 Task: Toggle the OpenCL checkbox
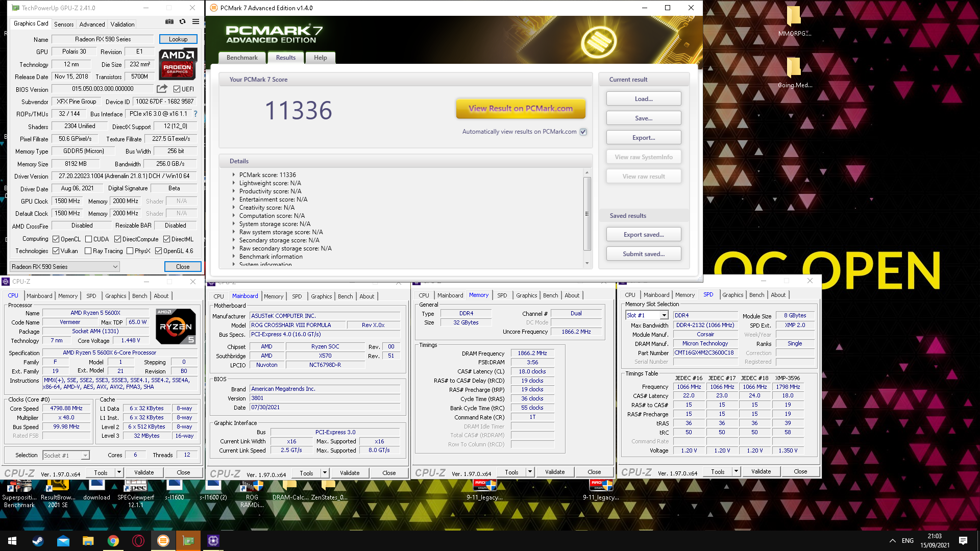tap(56, 239)
